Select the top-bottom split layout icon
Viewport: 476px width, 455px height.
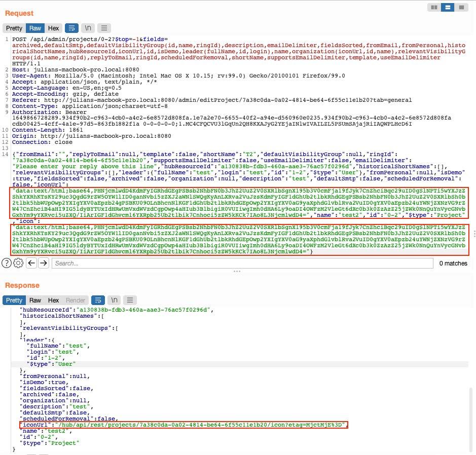(448, 7)
